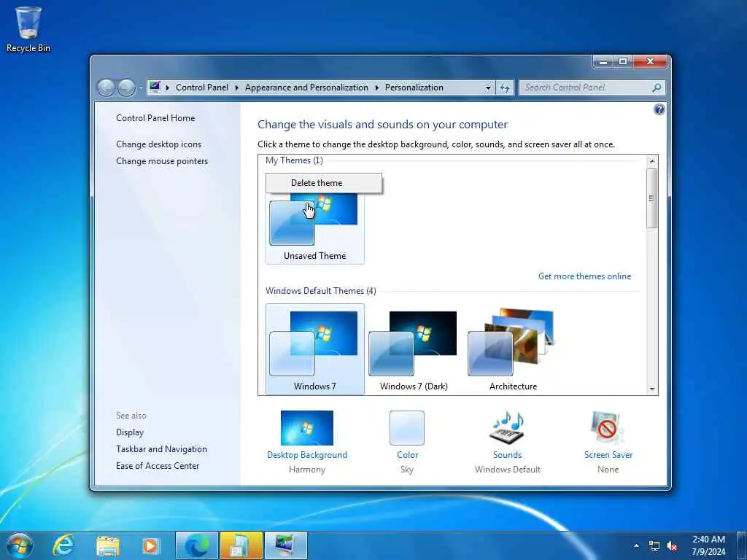Screen dimensions: 747x560
Task: Open the Color window color swatch
Action: [x=407, y=428]
